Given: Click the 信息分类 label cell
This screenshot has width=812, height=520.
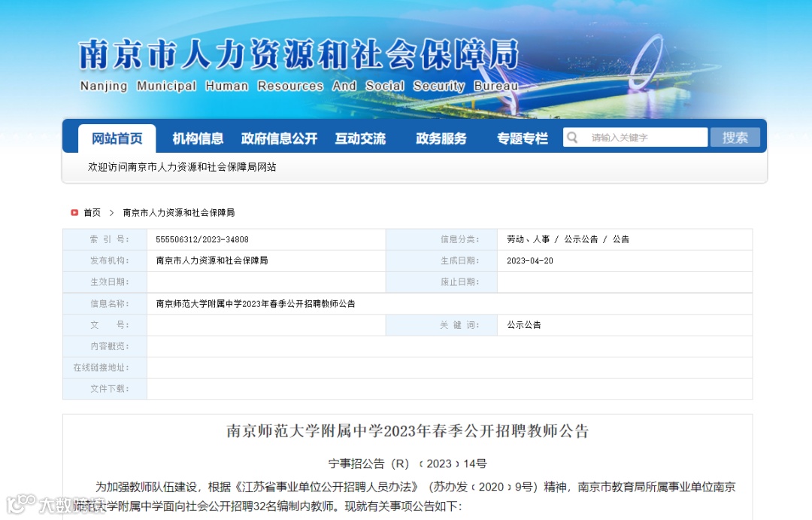Looking at the screenshot, I should (x=442, y=239).
